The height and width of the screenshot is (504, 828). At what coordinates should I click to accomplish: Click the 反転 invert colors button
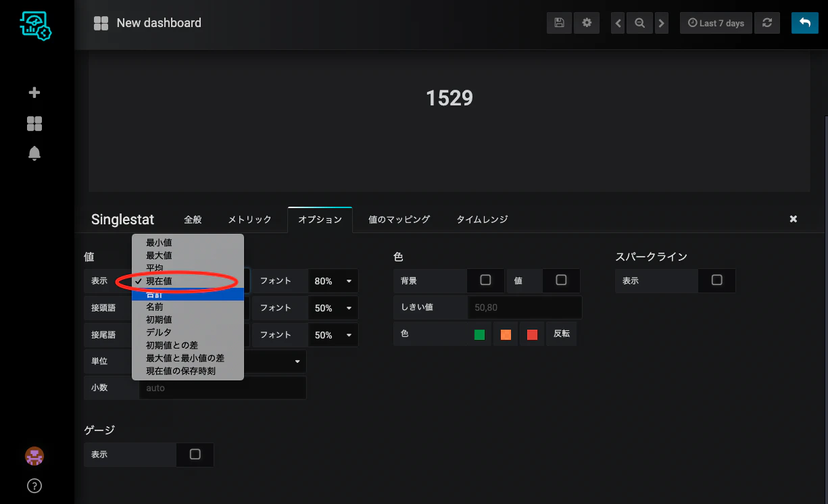tap(562, 334)
